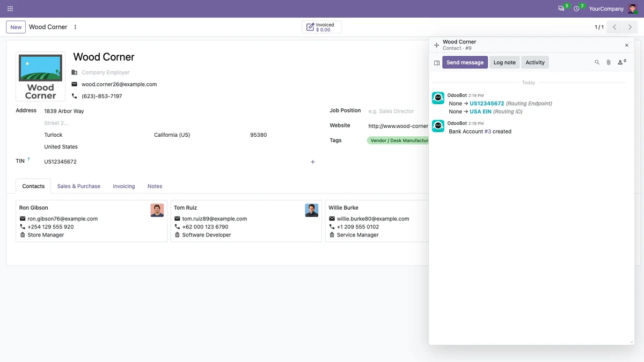Click the chatter panel move handle icon
Image resolution: width=644 pixels, height=362 pixels.
437,45
